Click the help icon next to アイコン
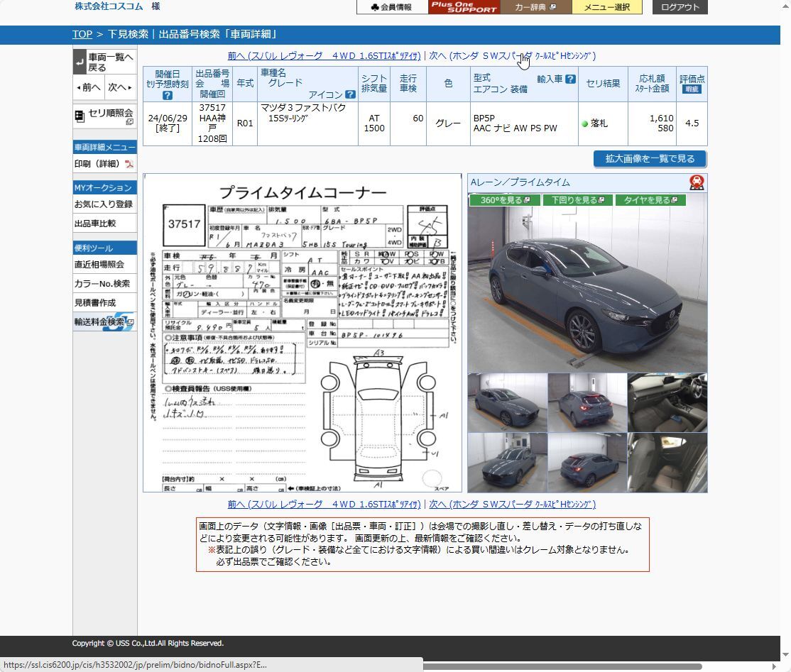The height and width of the screenshot is (672, 791). point(350,94)
